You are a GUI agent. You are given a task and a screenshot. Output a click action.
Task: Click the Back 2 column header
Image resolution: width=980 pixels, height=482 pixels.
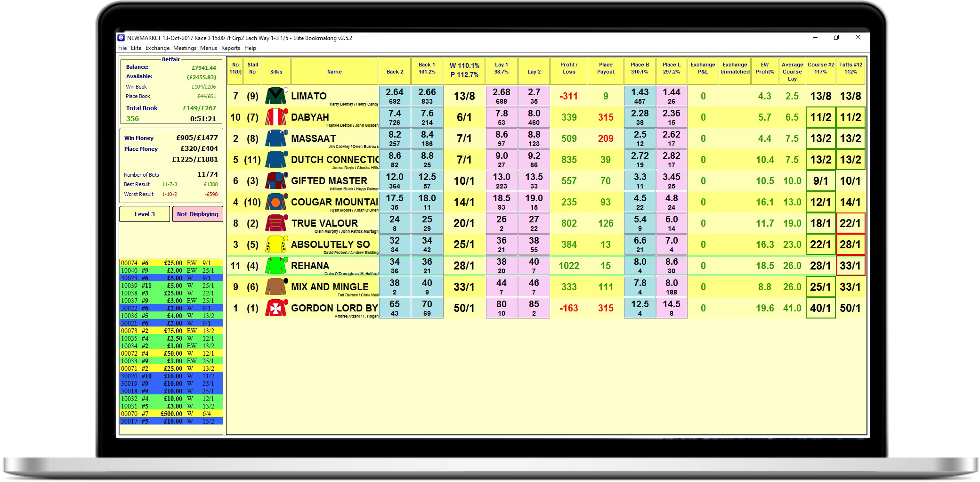tap(395, 72)
